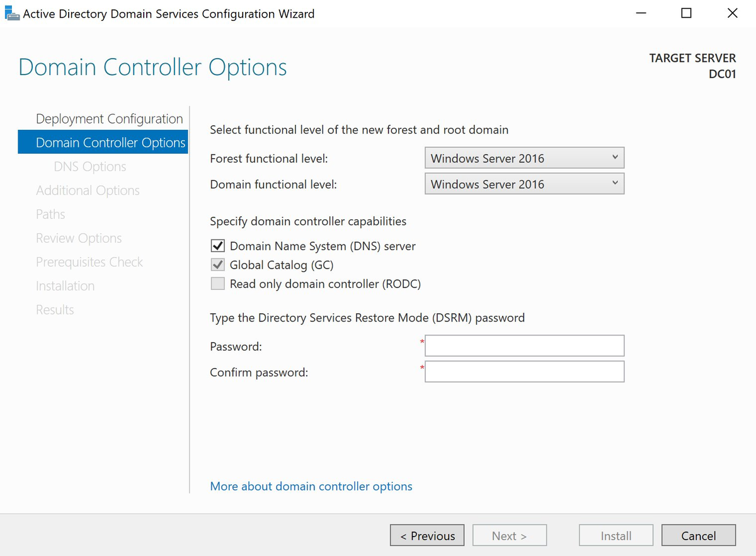
Task: Enable Read only domain controller (RODC)
Action: pyautogui.click(x=217, y=283)
